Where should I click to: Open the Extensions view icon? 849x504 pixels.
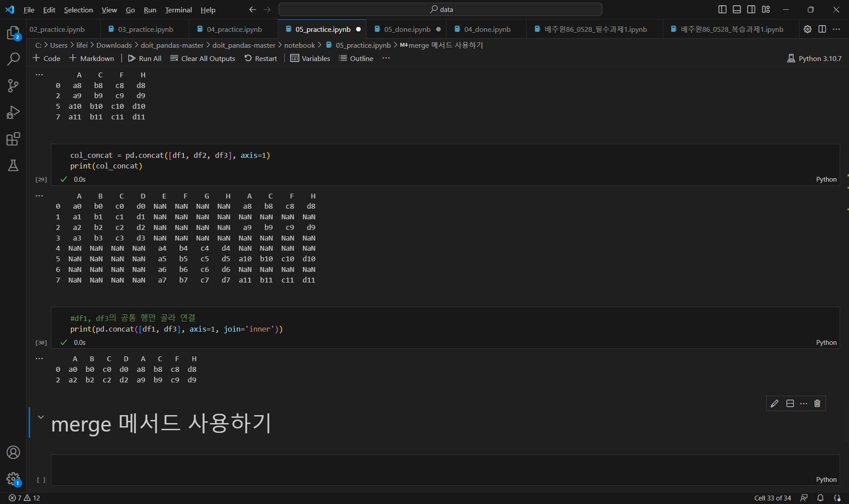tap(13, 139)
